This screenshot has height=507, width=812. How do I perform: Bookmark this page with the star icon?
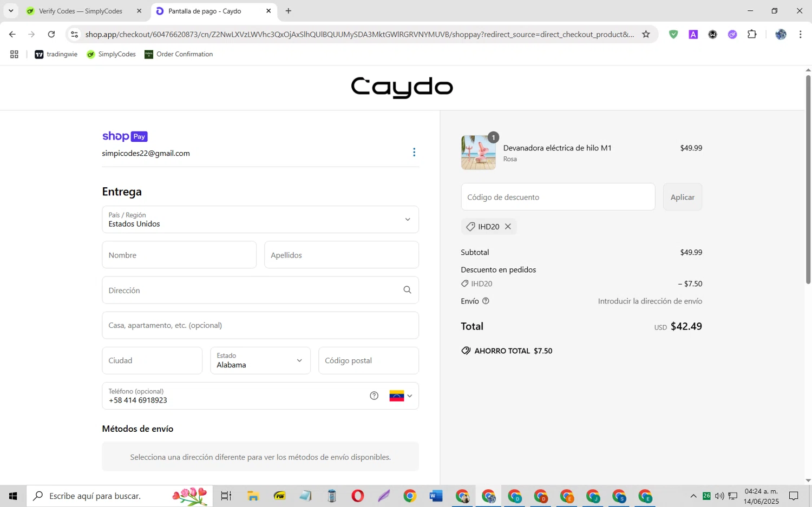tap(646, 34)
